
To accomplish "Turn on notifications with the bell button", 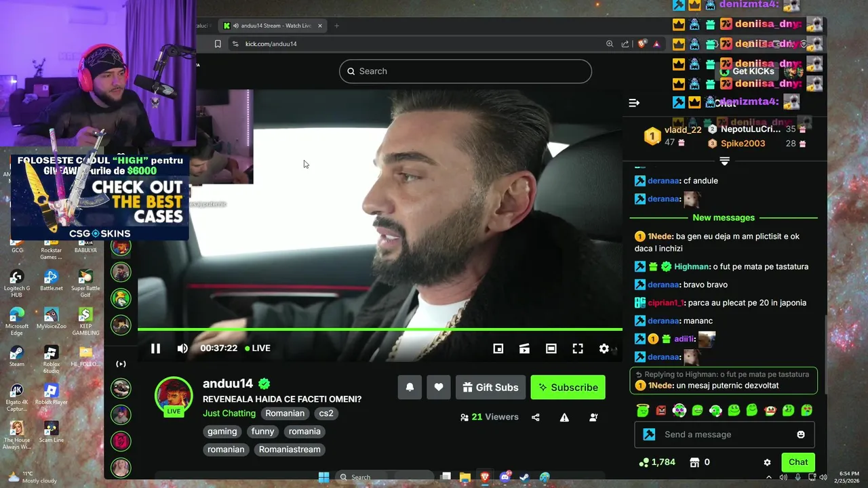I will tap(410, 387).
